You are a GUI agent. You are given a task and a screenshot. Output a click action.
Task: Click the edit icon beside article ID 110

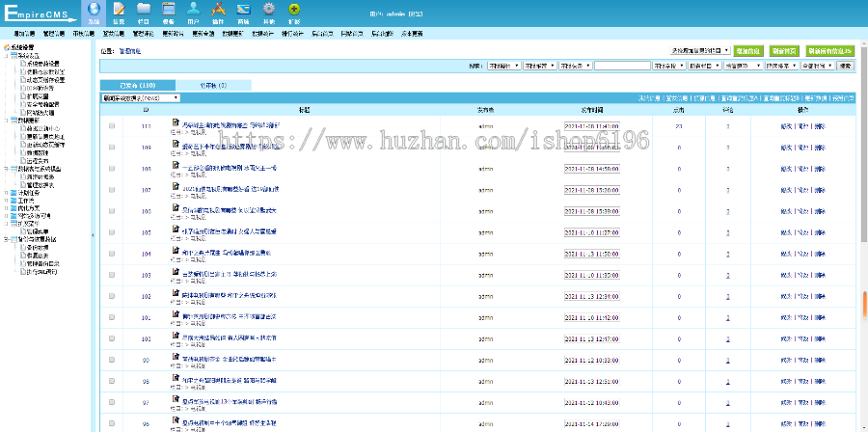pyautogui.click(x=176, y=122)
